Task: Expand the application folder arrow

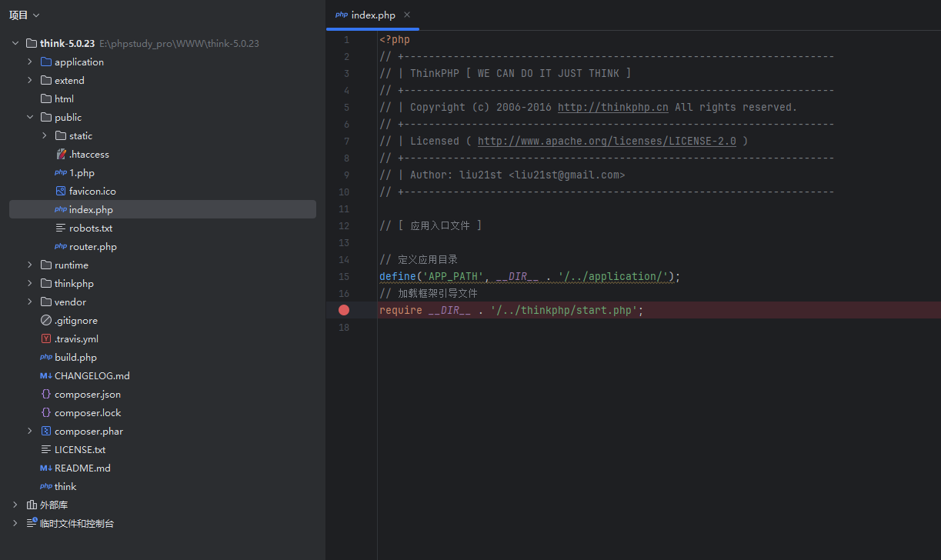Action: coord(30,62)
